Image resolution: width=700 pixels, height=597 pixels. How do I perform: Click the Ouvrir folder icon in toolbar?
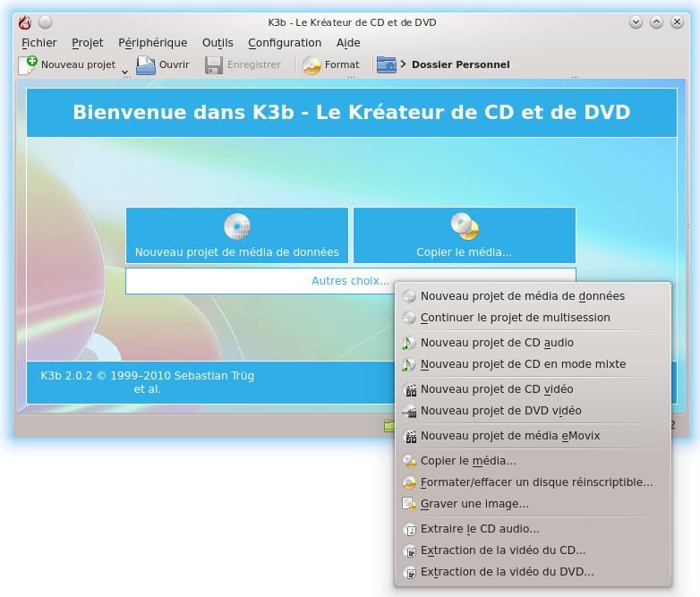click(145, 64)
